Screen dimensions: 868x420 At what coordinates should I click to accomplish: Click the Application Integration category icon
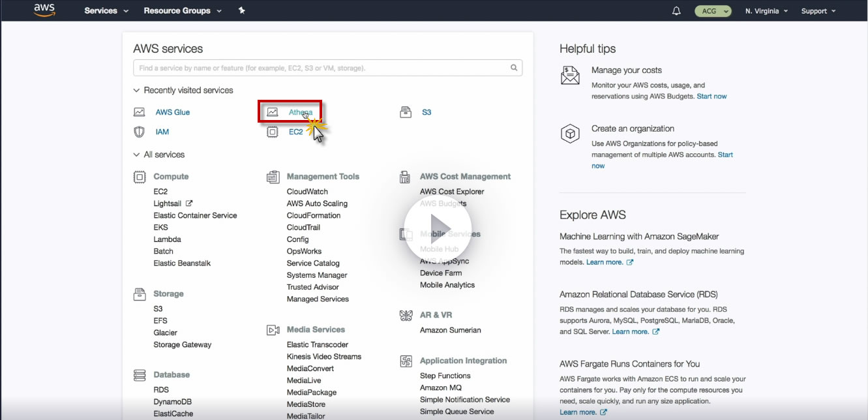pyautogui.click(x=406, y=361)
